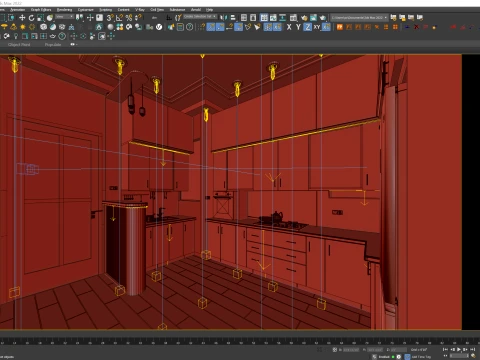This screenshot has height=360, width=480.
Task: Switch to the Populate tab
Action: pyautogui.click(x=53, y=44)
